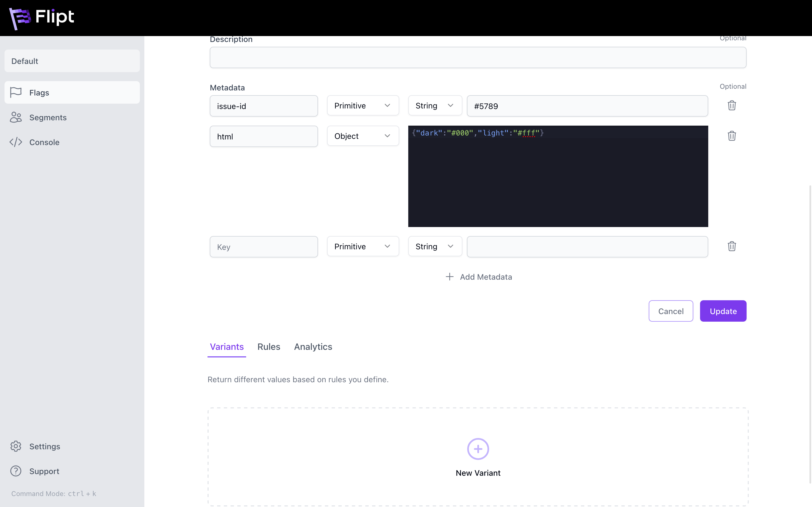Open the Support help link

pos(44,471)
